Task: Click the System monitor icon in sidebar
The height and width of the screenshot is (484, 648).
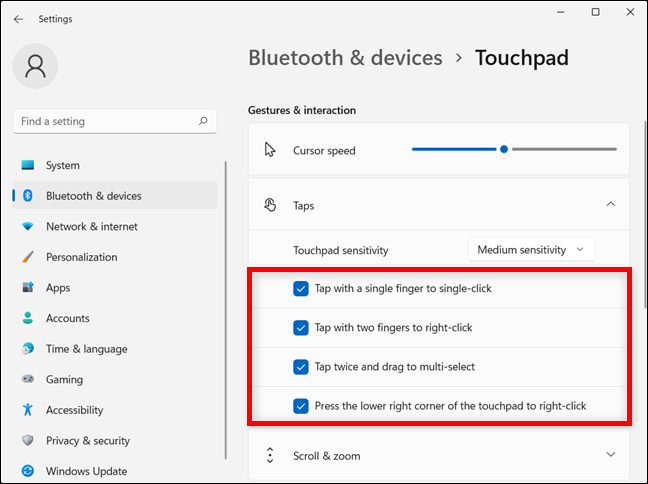Action: (x=28, y=166)
